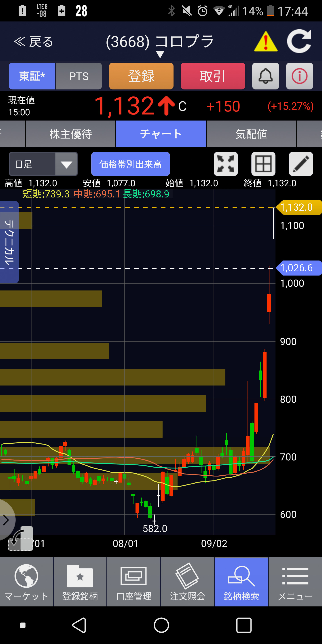Switch to the 気配値 tab
This screenshot has height=644, width=322.
coord(251,134)
